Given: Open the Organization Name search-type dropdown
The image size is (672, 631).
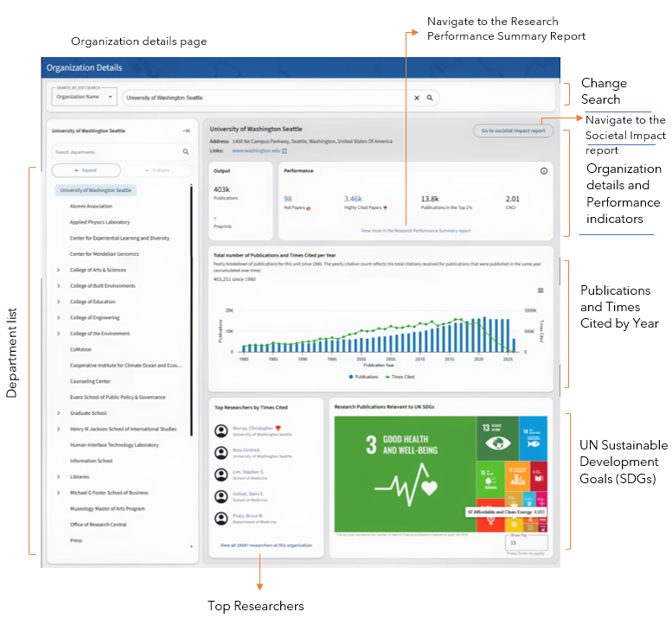Looking at the screenshot, I should [x=85, y=97].
